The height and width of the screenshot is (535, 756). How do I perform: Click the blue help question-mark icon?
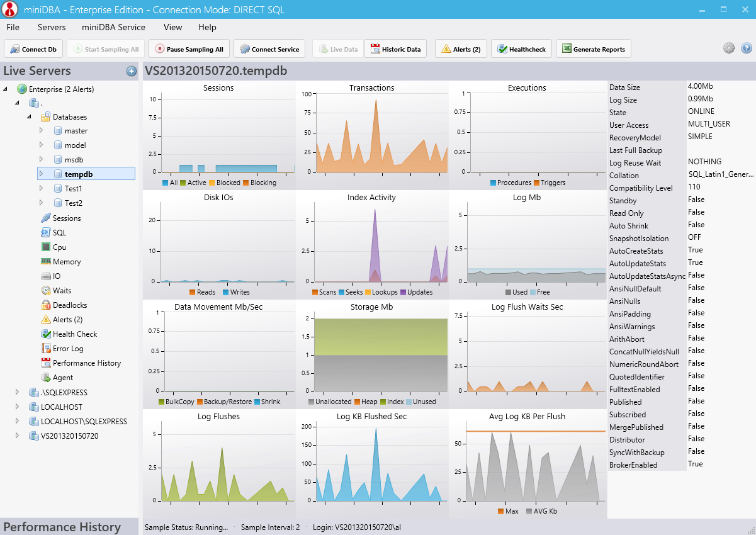pyautogui.click(x=747, y=48)
